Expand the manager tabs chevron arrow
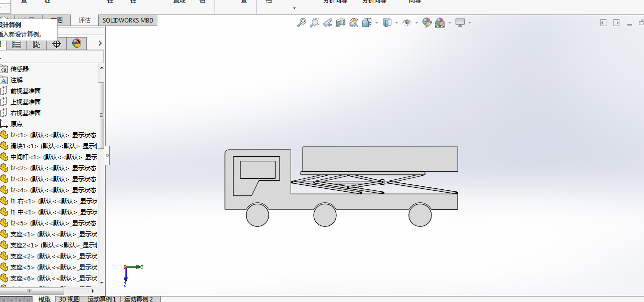 click(100, 44)
